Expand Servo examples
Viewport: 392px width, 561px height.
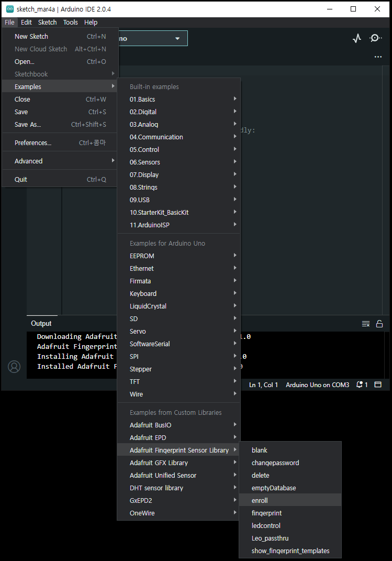178,331
